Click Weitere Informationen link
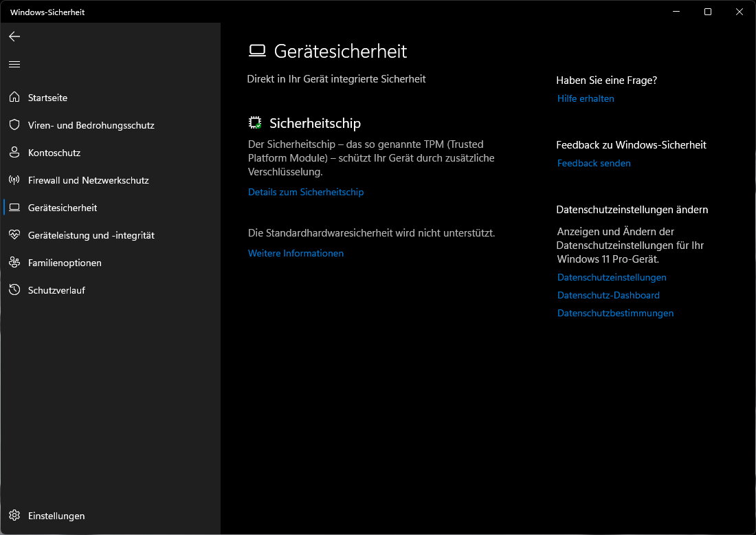The height and width of the screenshot is (535, 756). pos(296,254)
